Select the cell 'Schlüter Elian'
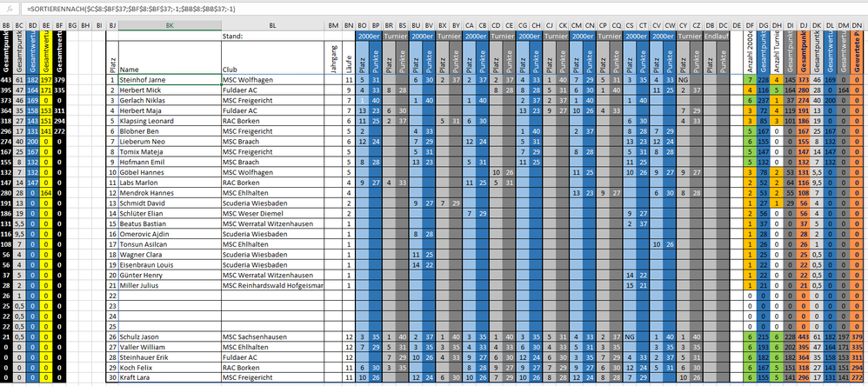Screen dimensions: 868x386 click(170, 214)
